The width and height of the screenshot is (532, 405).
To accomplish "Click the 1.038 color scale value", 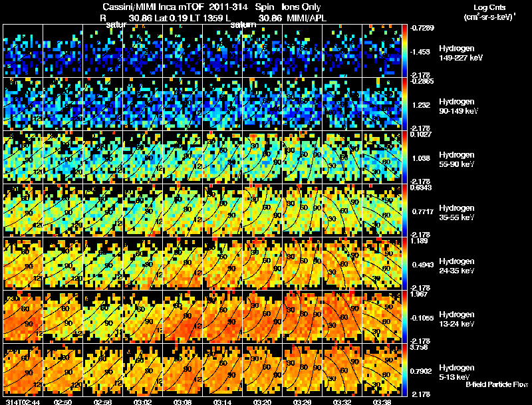I will (421, 158).
